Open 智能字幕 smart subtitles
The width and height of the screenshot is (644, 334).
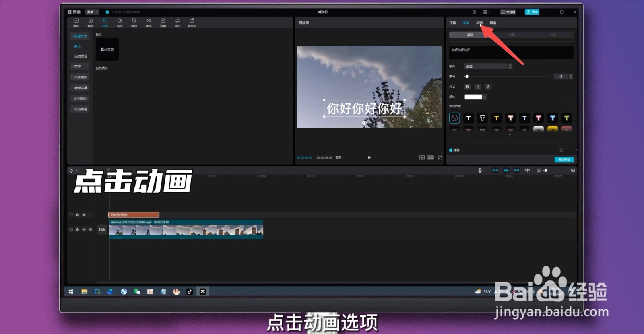(80, 88)
